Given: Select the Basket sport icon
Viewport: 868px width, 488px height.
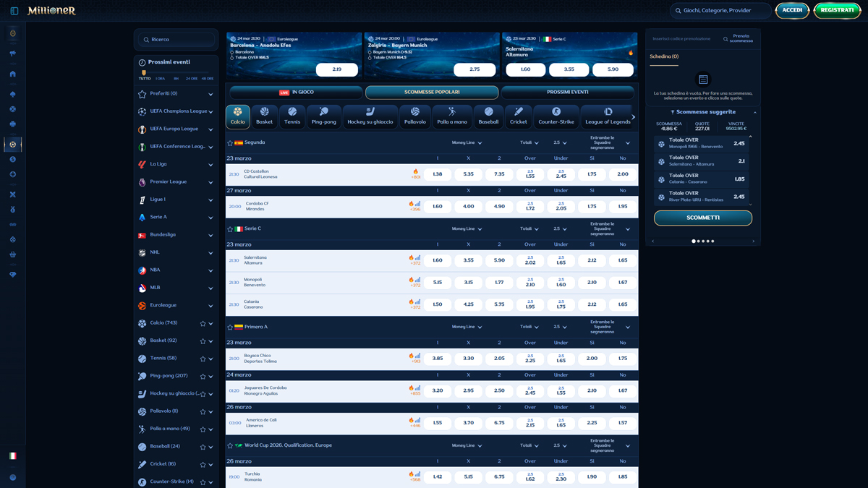Looking at the screenshot, I should point(265,116).
